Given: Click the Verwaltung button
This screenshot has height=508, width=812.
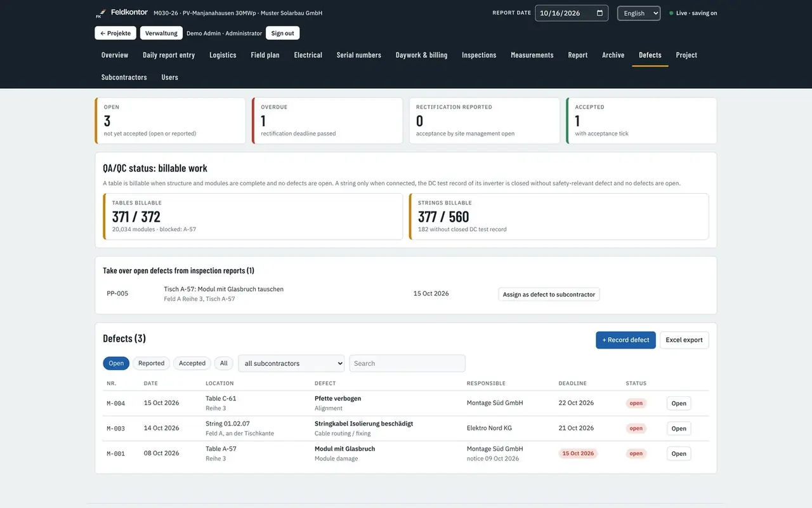Looking at the screenshot, I should click(161, 33).
